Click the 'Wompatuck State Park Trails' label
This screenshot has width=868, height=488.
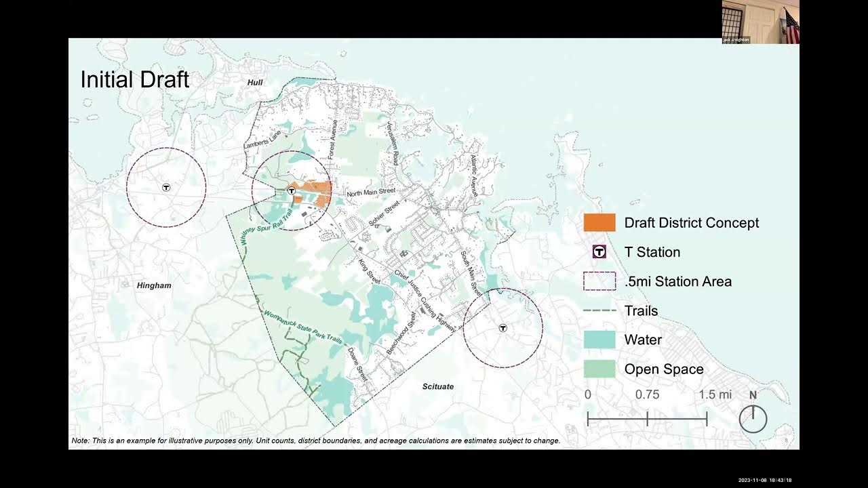[x=303, y=326]
